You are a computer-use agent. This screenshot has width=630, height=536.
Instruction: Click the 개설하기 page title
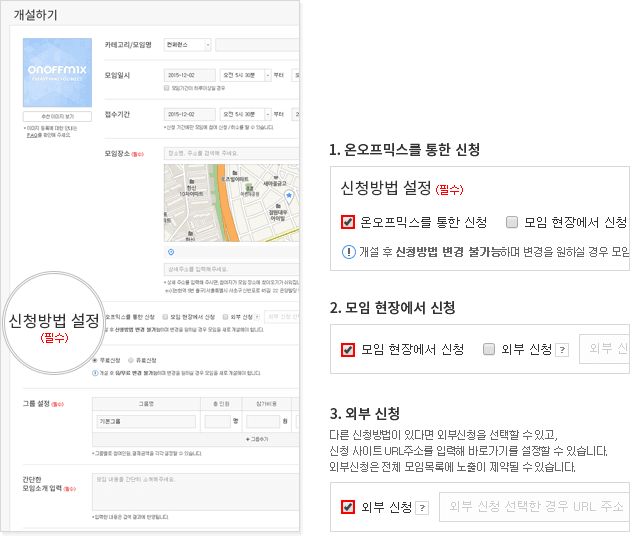[36, 15]
